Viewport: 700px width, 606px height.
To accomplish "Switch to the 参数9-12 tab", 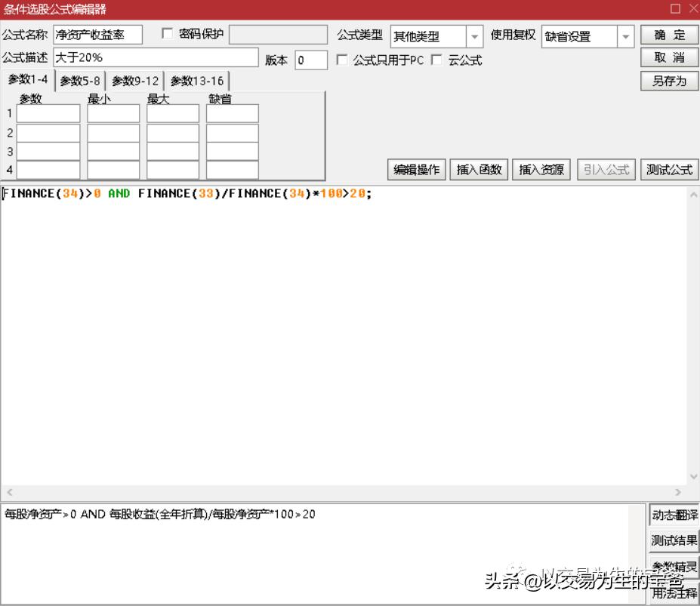I will (x=135, y=82).
